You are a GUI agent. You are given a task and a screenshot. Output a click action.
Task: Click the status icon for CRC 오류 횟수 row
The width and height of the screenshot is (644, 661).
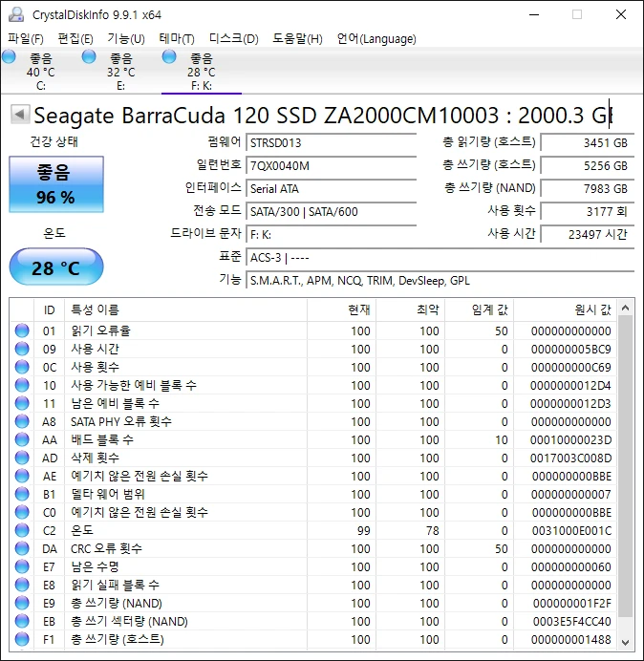pyautogui.click(x=22, y=548)
